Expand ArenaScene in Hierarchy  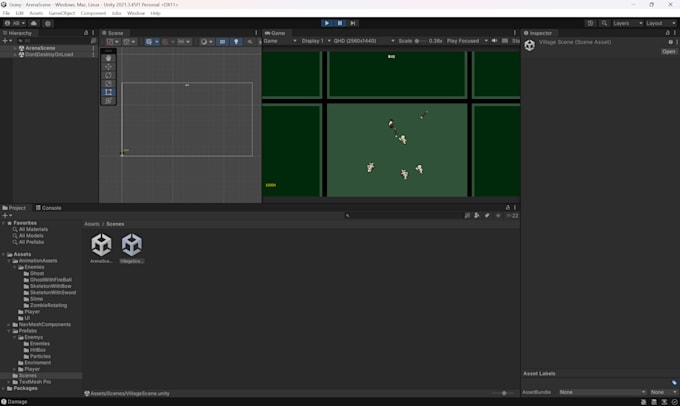[15, 48]
